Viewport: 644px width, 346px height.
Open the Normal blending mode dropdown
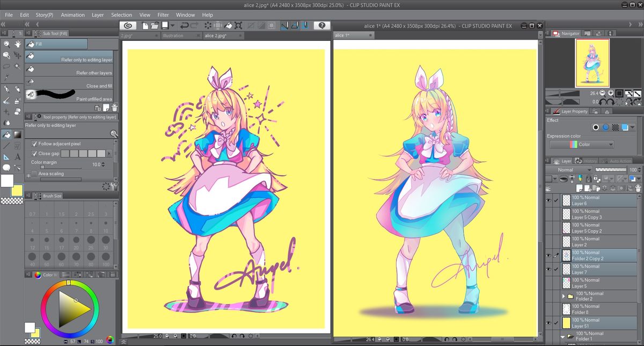tap(569, 170)
